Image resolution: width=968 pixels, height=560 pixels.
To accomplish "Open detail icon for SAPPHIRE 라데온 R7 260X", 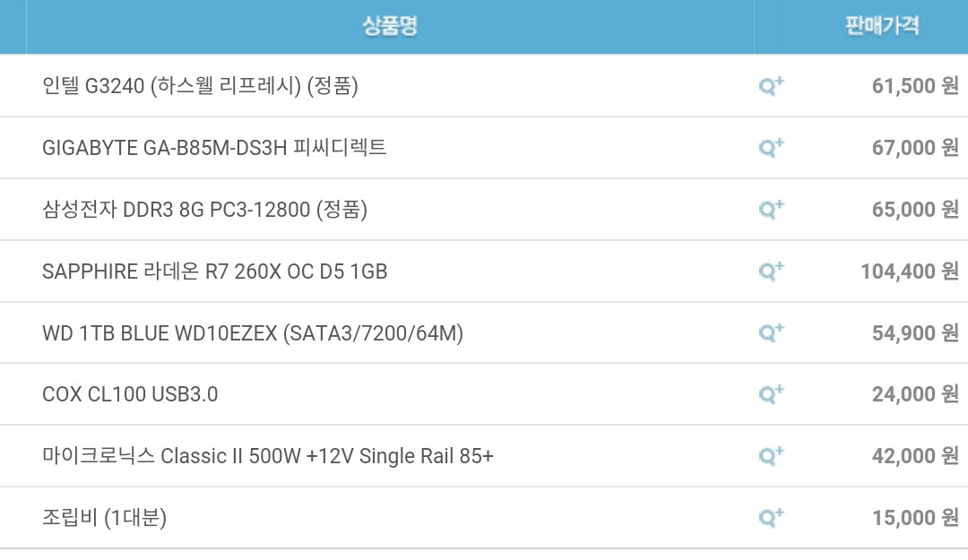I will [771, 271].
